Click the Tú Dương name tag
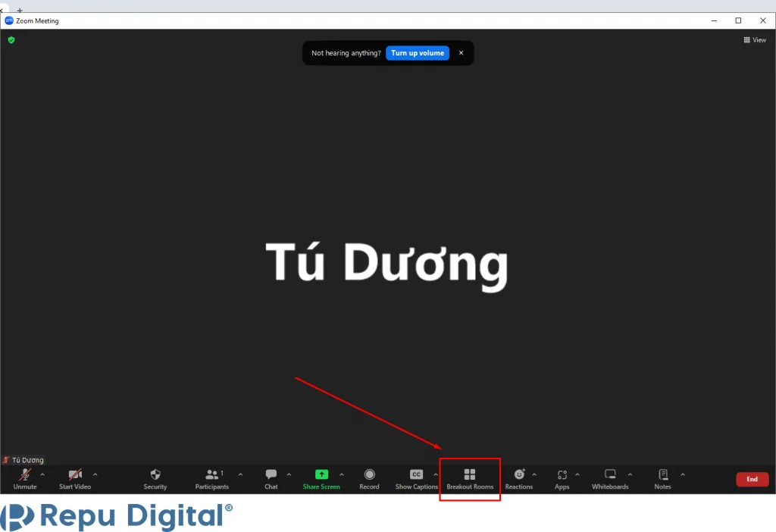This screenshot has height=532, width=776. (23, 460)
